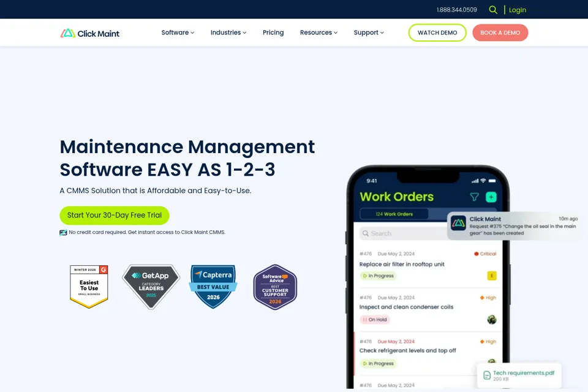588x392 pixels.
Task: Expand the Software dropdown menu
Action: tap(178, 32)
